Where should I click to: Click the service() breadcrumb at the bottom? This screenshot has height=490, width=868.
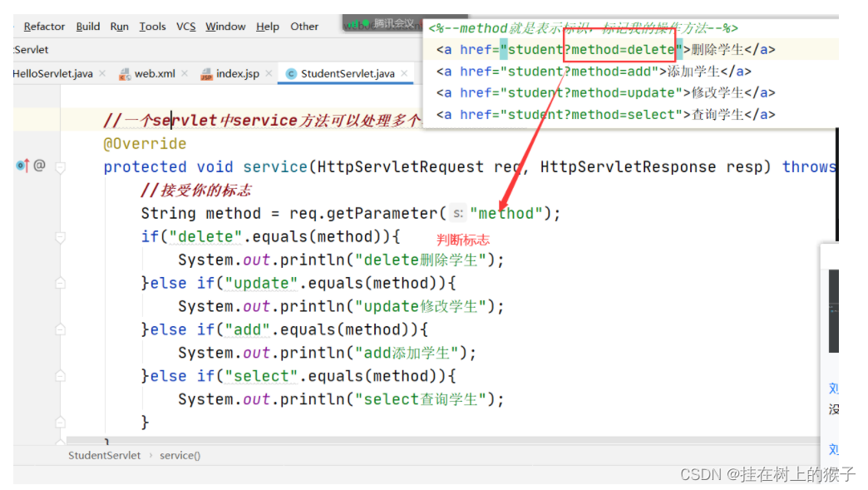180,455
